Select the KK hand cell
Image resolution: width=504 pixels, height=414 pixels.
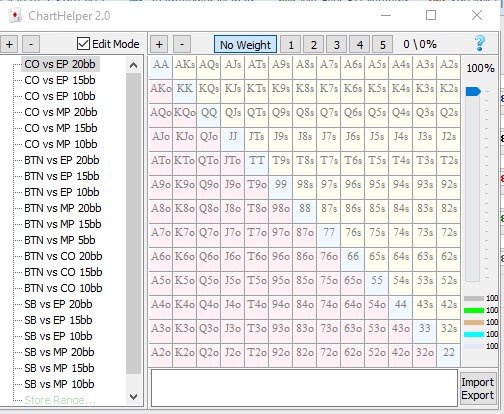coord(185,91)
